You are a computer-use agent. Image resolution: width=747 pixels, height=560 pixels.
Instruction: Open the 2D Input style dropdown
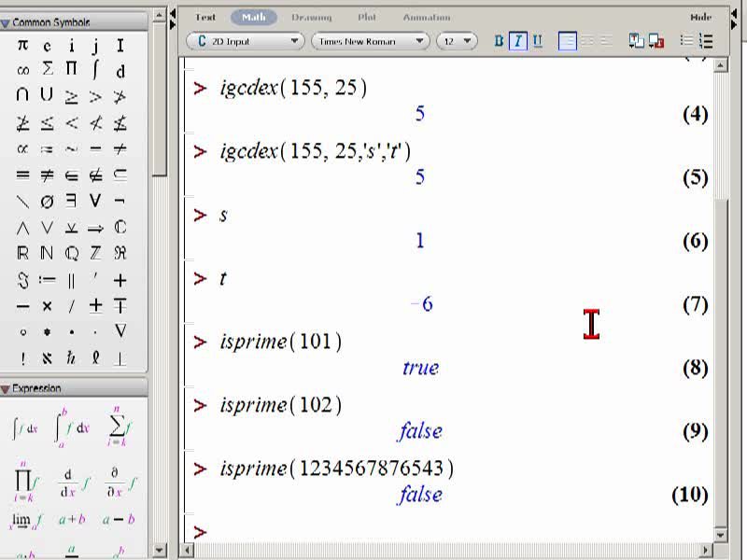245,41
